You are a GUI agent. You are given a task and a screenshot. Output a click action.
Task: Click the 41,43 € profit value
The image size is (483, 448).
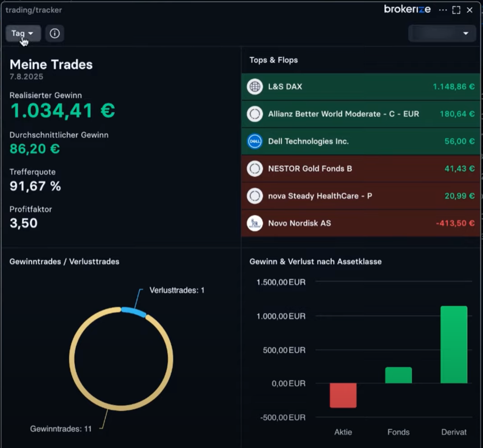point(460,169)
